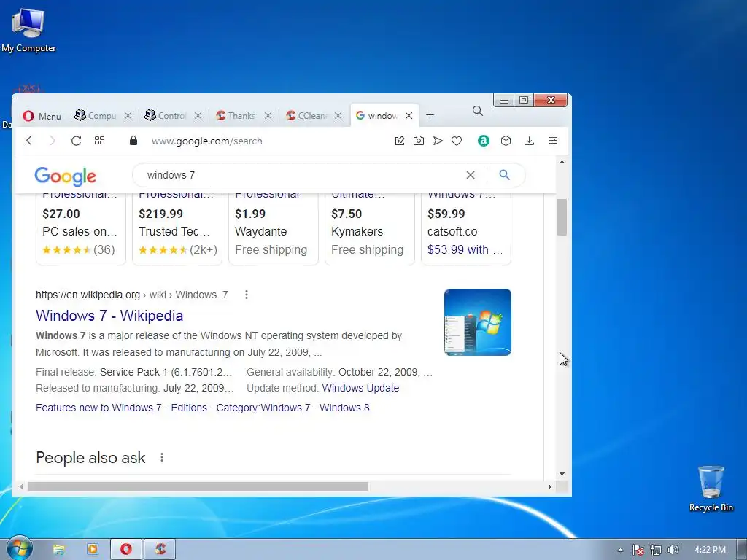The width and height of the screenshot is (747, 560).
Task: Select the active windows Google tab
Action: [x=376, y=116]
